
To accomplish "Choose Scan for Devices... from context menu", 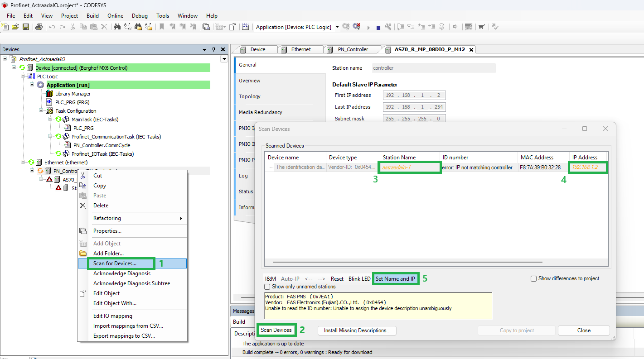I will point(132,263).
